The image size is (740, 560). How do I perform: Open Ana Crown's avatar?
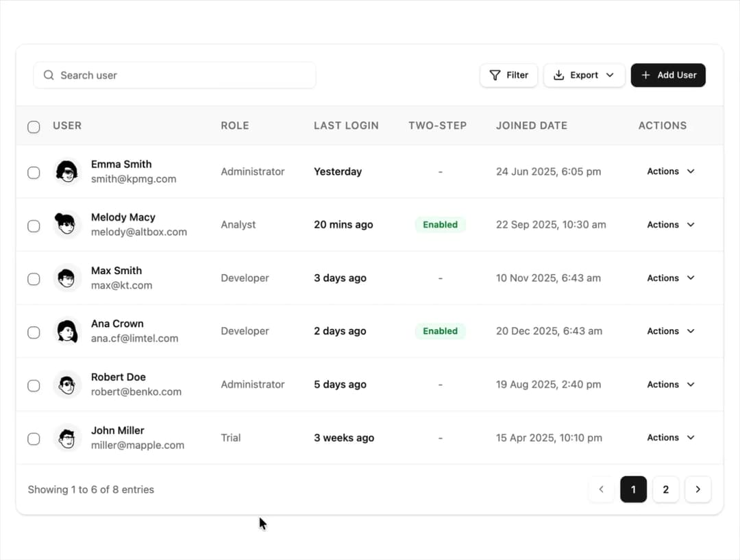(66, 331)
